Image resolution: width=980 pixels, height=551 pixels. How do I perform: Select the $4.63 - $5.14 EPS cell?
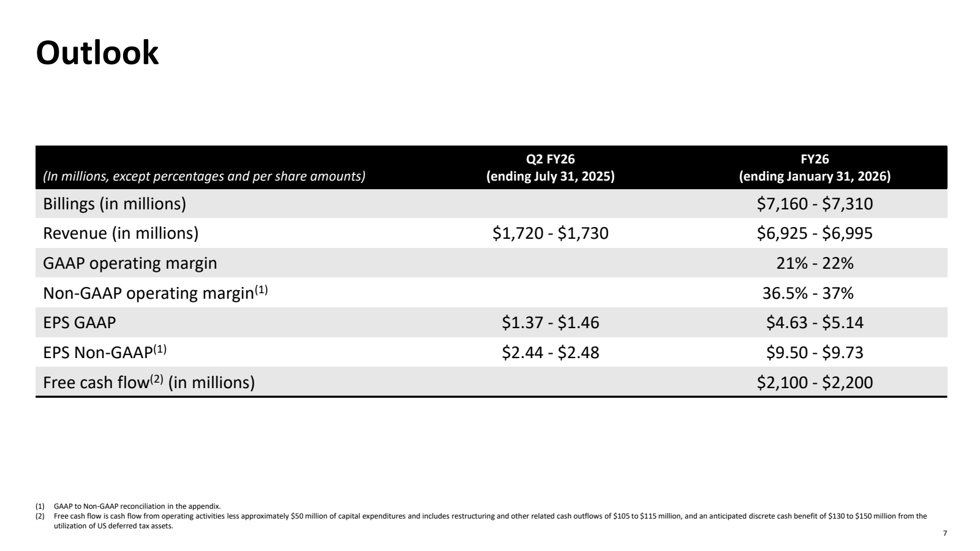[x=815, y=323]
